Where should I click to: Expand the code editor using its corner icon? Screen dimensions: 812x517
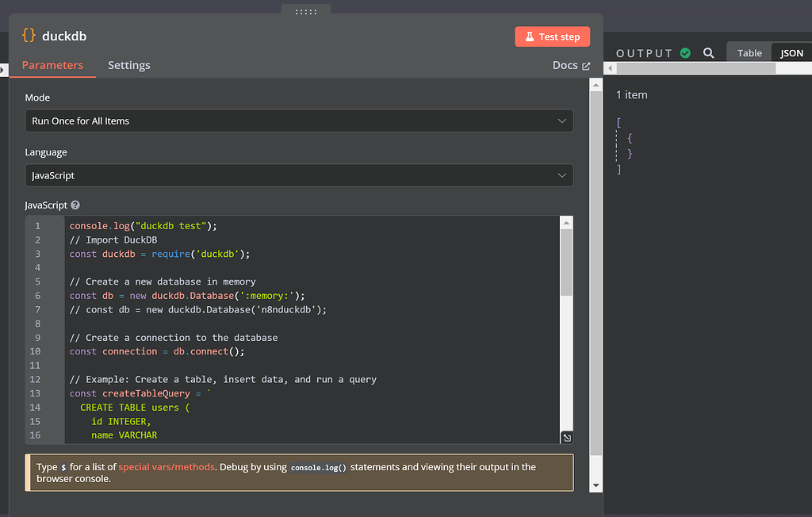point(565,436)
